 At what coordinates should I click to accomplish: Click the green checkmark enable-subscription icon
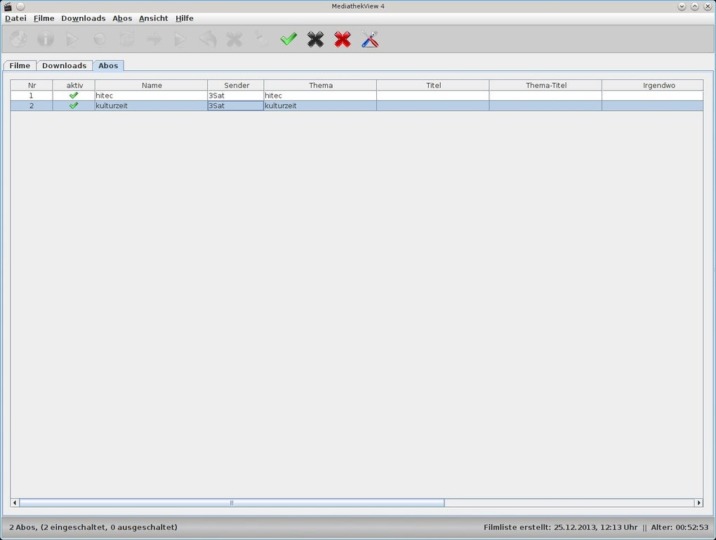tap(289, 39)
